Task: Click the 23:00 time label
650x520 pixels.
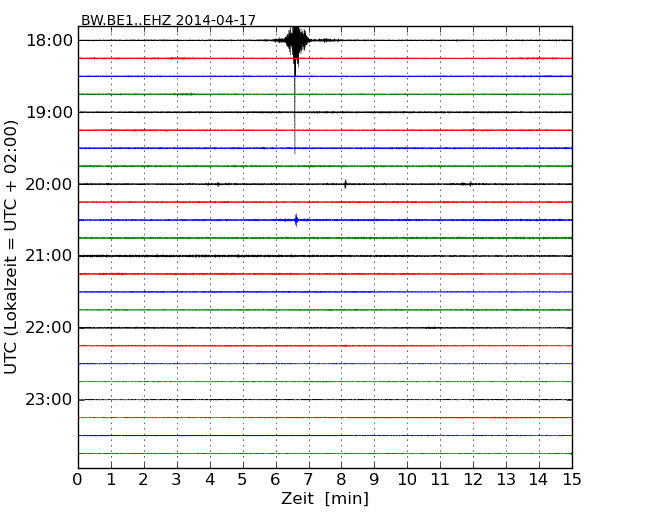Action: click(x=49, y=400)
